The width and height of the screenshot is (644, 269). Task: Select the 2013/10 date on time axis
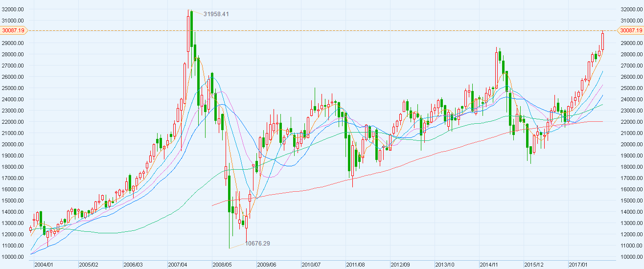[x=445, y=265]
